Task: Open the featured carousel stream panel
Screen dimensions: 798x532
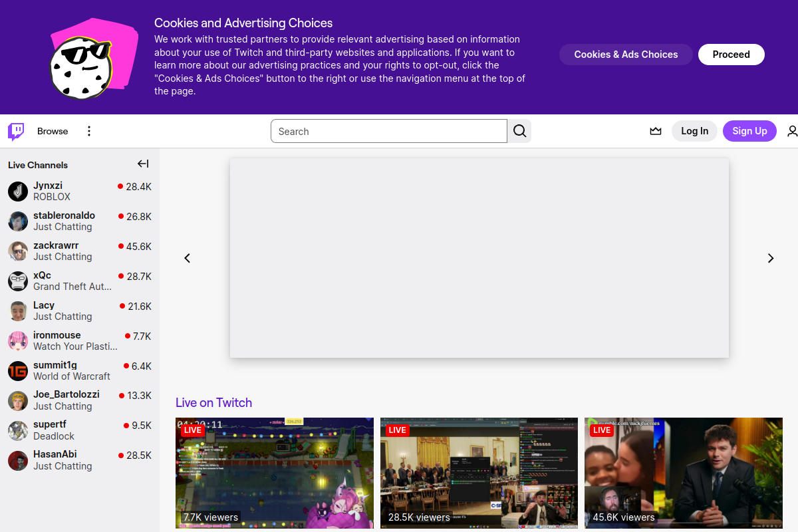Action: (479, 258)
